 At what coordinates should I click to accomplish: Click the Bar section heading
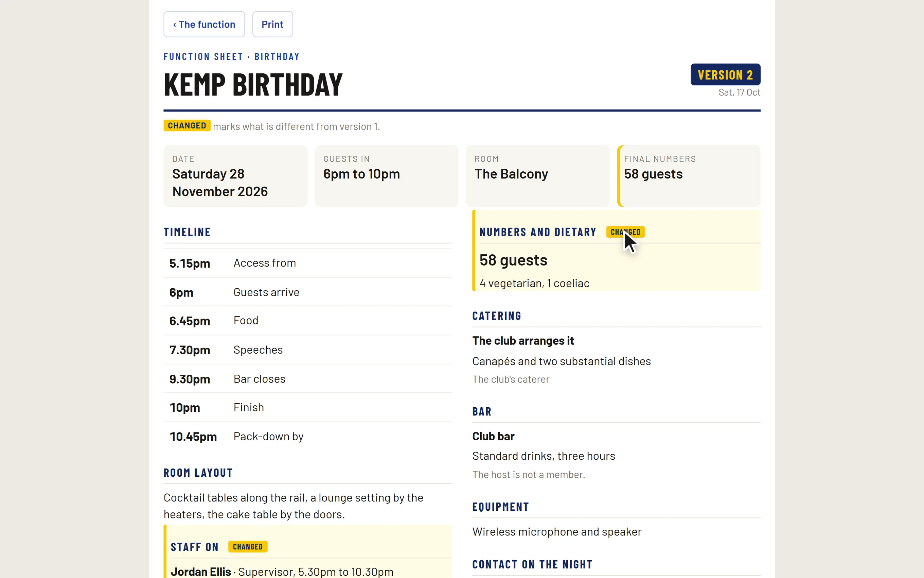pos(482,412)
